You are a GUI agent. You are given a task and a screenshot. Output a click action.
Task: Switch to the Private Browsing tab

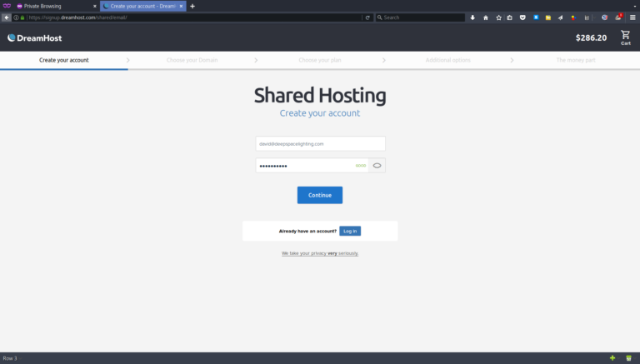pyautogui.click(x=57, y=6)
